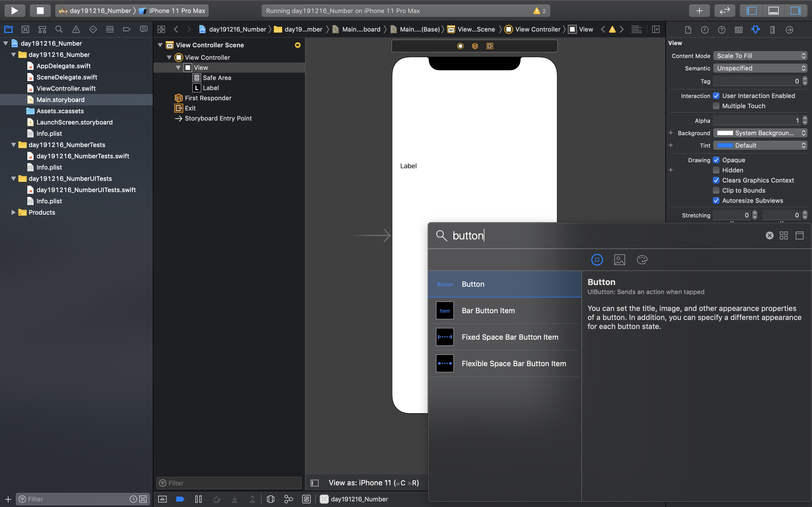This screenshot has height=507, width=812.
Task: Click the Background color swatch
Action: (x=725, y=133)
